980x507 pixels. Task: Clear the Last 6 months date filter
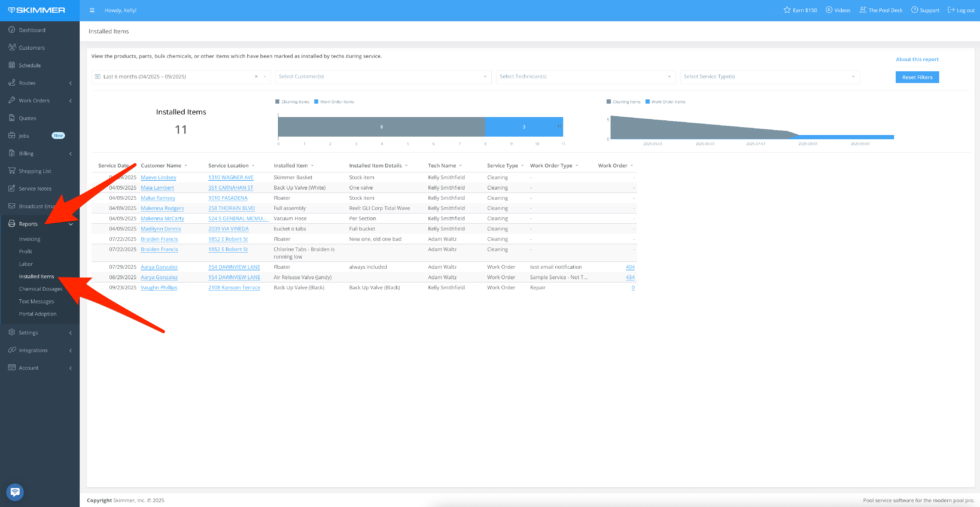pyautogui.click(x=256, y=76)
